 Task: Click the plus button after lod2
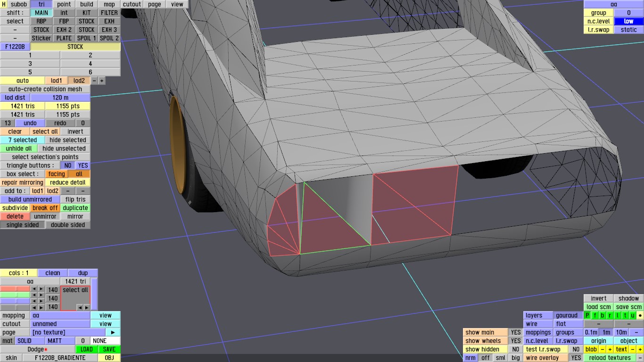pyautogui.click(x=102, y=81)
